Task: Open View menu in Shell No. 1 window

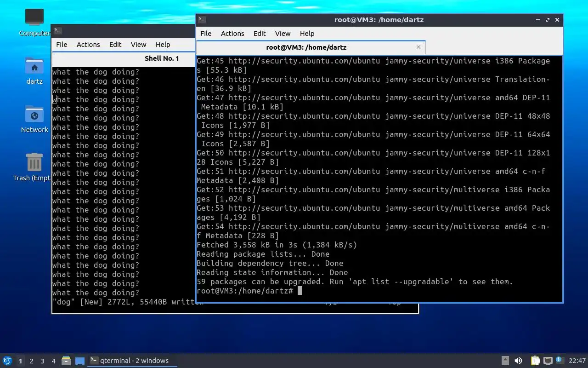Action: coord(138,44)
